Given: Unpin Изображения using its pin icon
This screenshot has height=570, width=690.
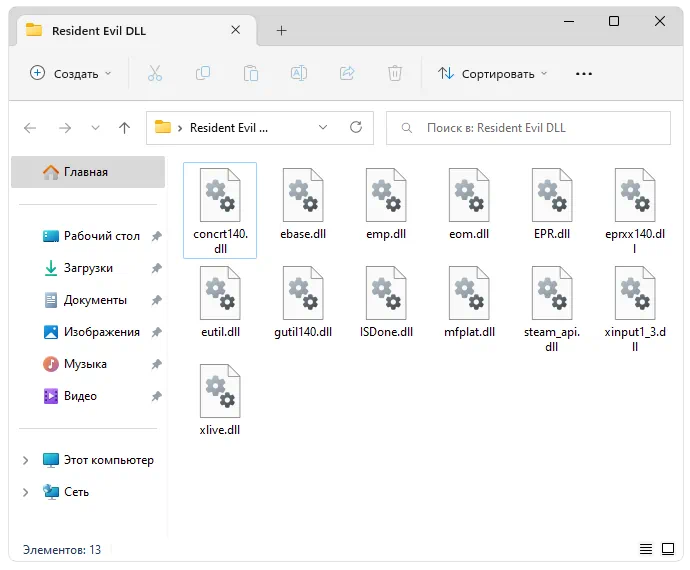Looking at the screenshot, I should 156,332.
